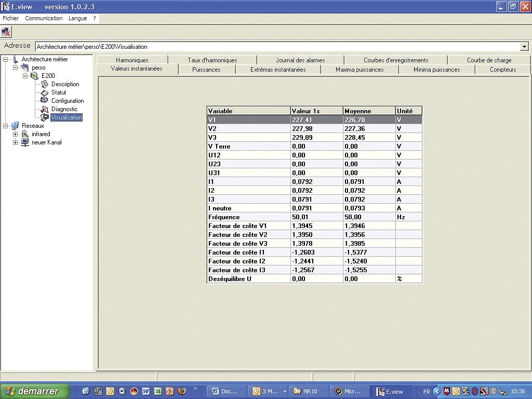The image size is (532, 399).
Task: Select the Visualisation item in the tree
Action: 66,117
